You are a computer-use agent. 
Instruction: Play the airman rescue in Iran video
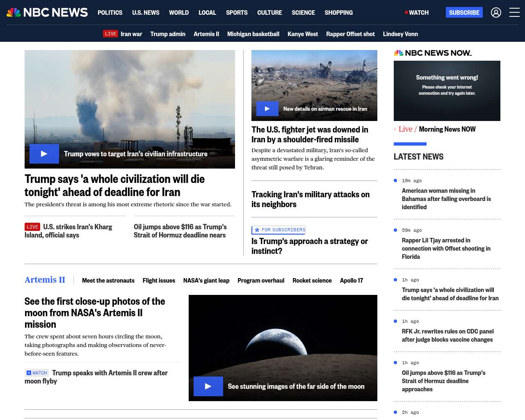pyautogui.click(x=267, y=109)
